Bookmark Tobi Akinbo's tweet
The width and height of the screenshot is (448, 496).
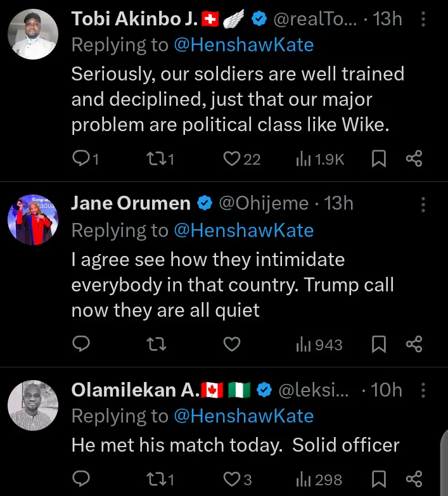point(378,159)
